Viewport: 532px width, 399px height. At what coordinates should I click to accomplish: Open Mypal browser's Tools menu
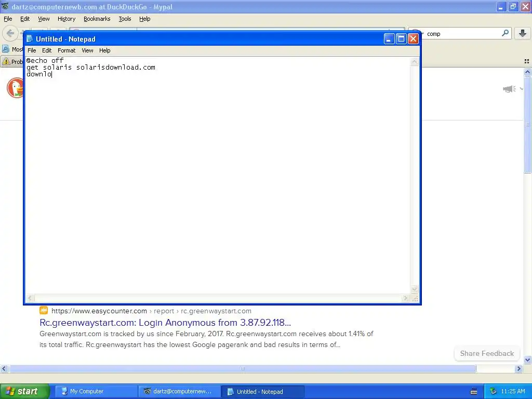click(x=125, y=19)
